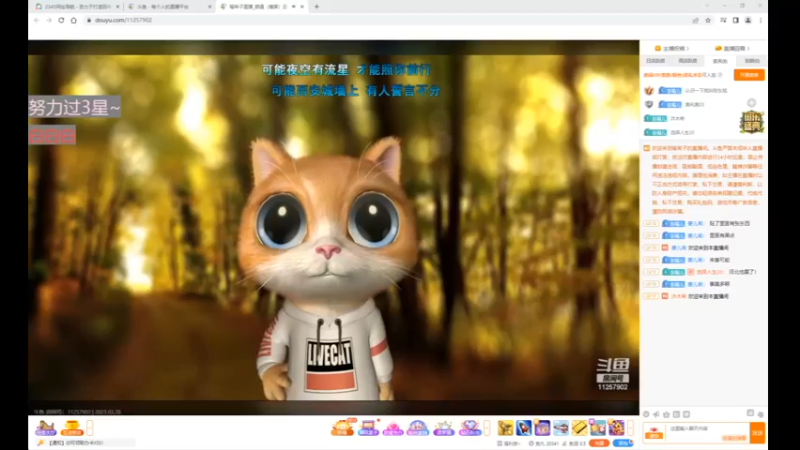Expand more gifts arrow at right of gift bar
The image size is (800, 450).
click(x=631, y=428)
